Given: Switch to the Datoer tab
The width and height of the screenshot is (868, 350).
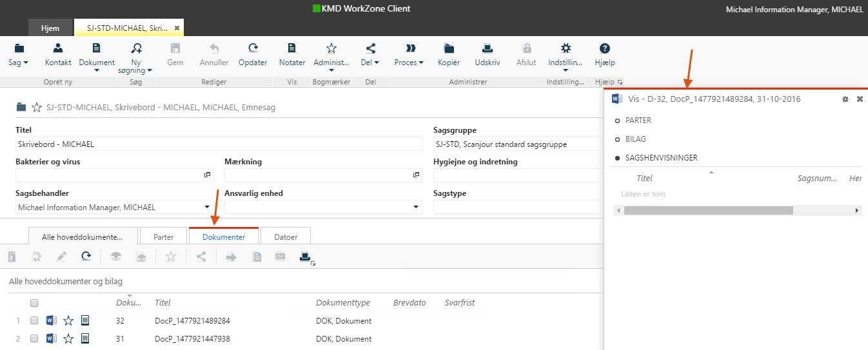Looking at the screenshot, I should point(286,237).
